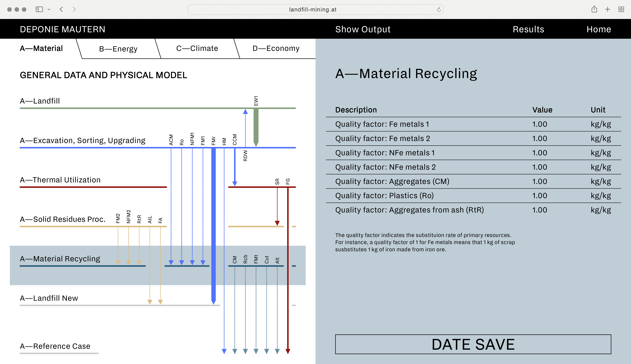The image size is (631, 364).
Task: Go back with the browser back arrow
Action: (x=62, y=9)
